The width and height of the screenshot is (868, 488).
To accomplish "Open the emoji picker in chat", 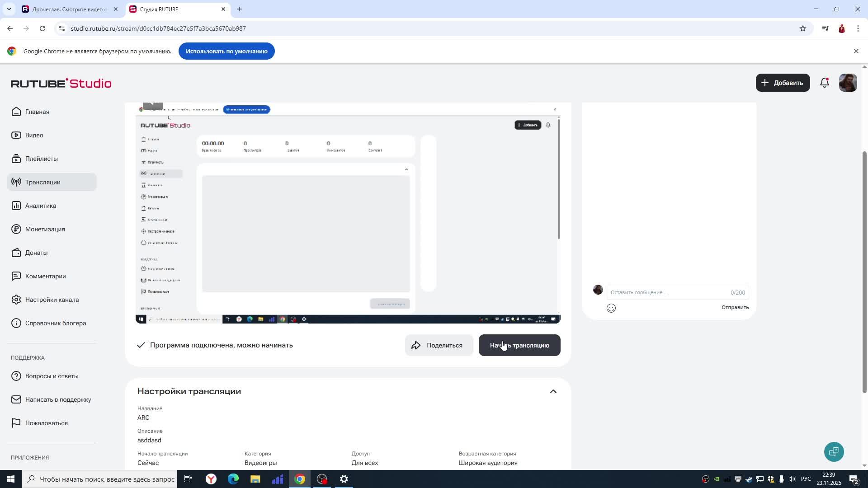I will click(x=611, y=308).
